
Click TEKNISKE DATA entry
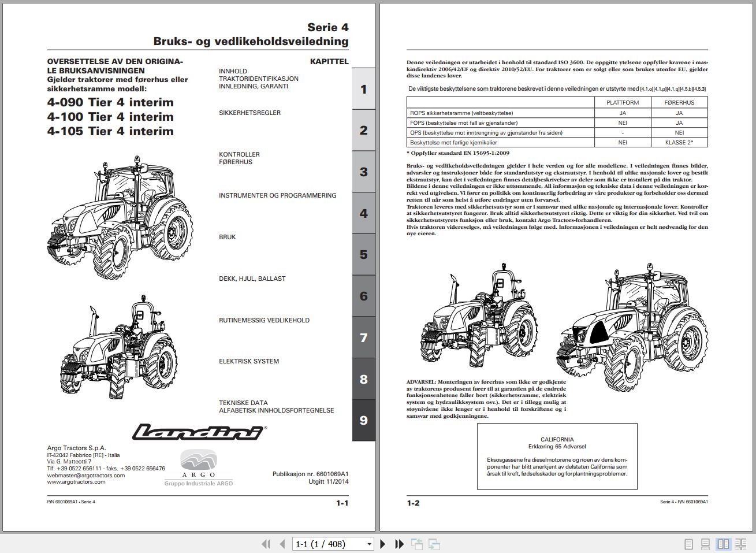pos(243,403)
